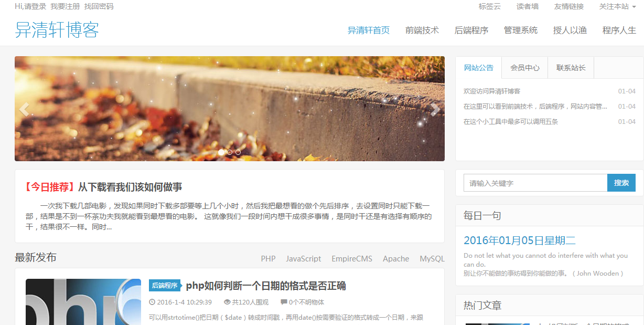Select the first carousel indicator dot

[x=221, y=152]
